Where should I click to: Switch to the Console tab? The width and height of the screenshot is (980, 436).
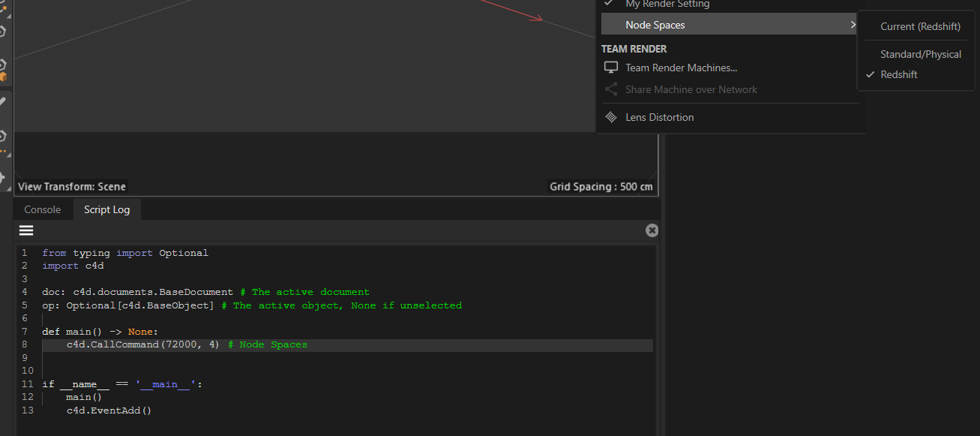pos(43,209)
